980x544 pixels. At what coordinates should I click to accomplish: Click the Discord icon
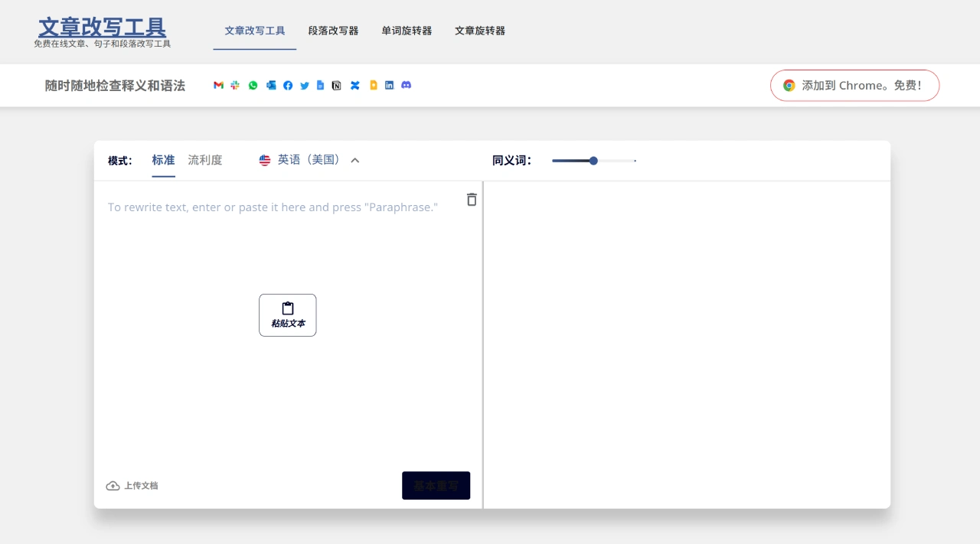pyautogui.click(x=407, y=85)
